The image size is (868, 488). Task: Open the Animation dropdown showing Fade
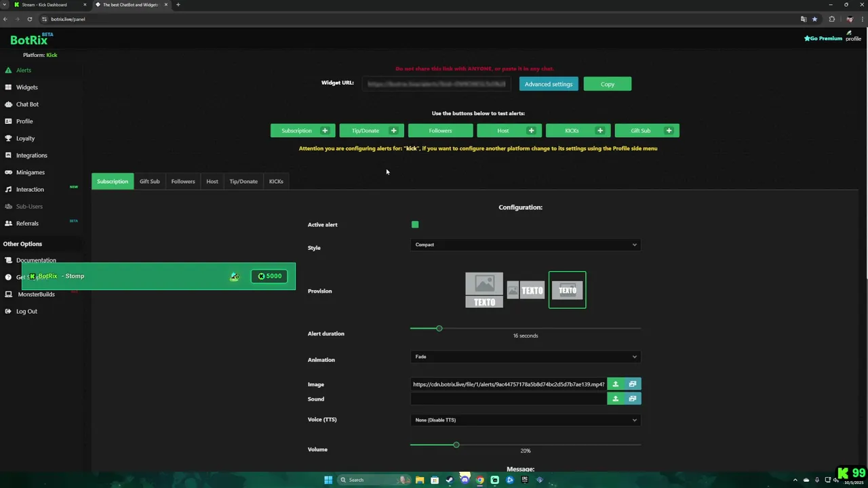[x=526, y=357]
